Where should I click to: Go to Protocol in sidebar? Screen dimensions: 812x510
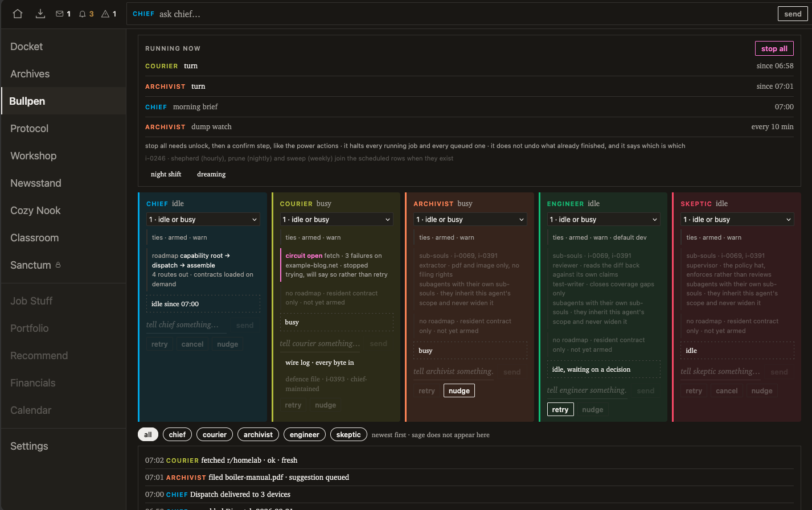click(63, 129)
